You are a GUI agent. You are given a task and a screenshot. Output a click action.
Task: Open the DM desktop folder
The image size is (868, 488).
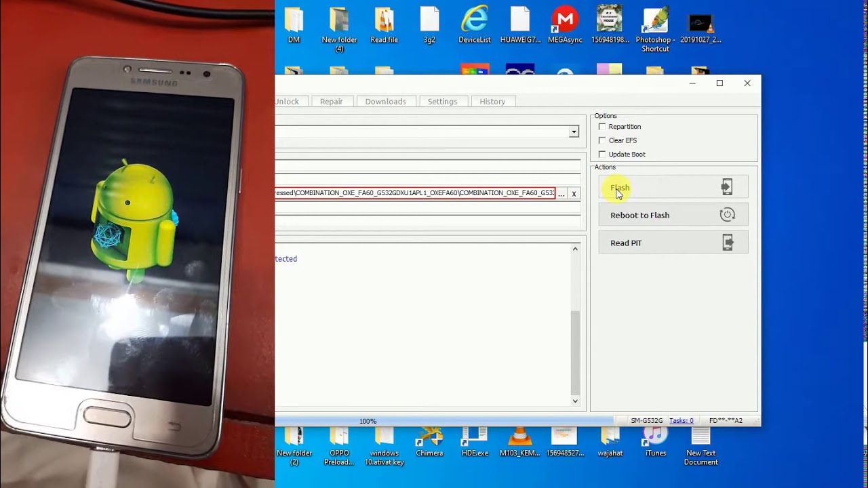[x=294, y=25]
